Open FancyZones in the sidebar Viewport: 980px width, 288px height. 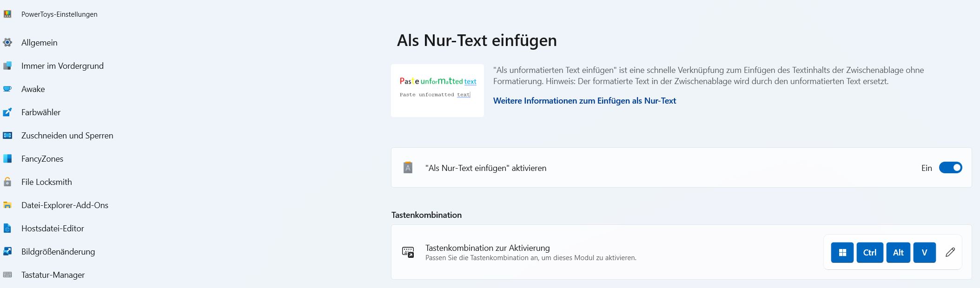point(42,159)
